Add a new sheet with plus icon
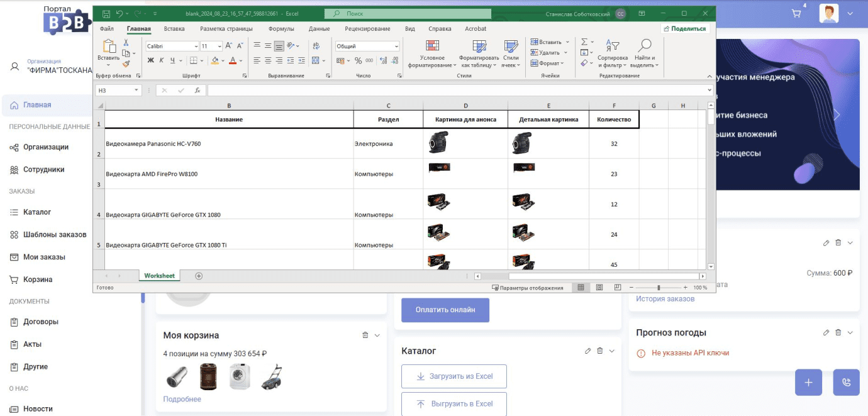Image resolution: width=868 pixels, height=416 pixels. tap(199, 276)
